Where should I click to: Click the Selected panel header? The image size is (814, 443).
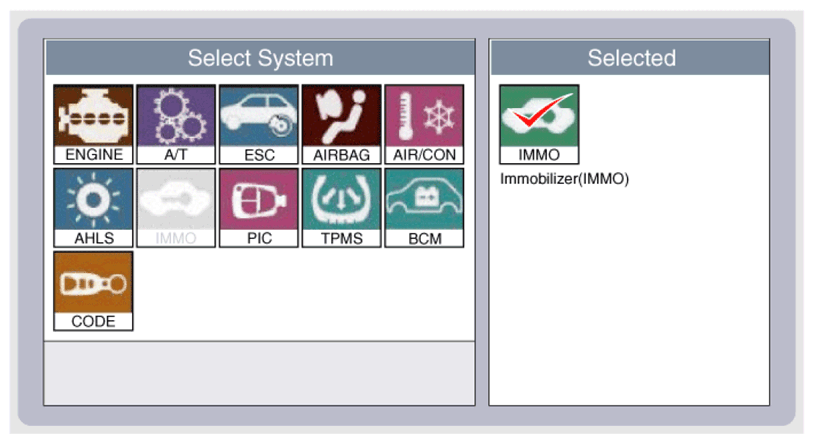click(x=630, y=58)
